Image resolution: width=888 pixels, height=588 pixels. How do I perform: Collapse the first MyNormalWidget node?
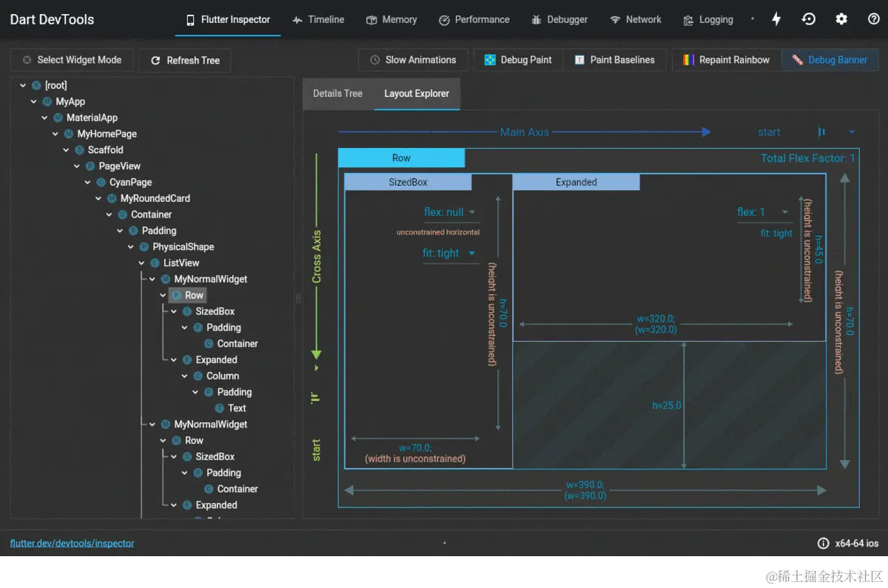click(x=152, y=279)
